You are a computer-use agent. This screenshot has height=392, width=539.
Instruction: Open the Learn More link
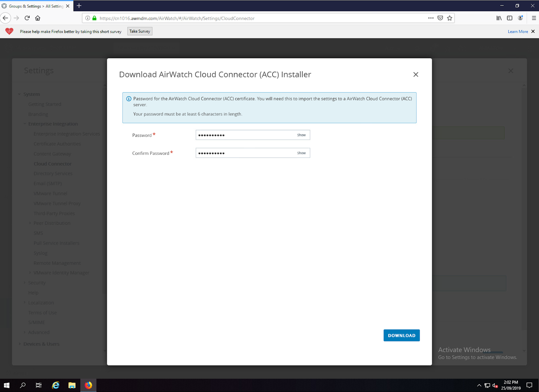coord(518,32)
